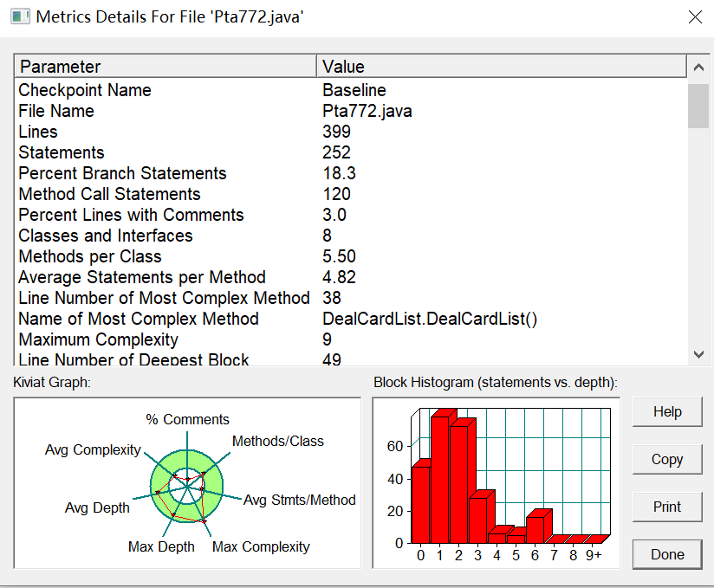Print the metrics details
This screenshot has width=714, height=588.
667,507
